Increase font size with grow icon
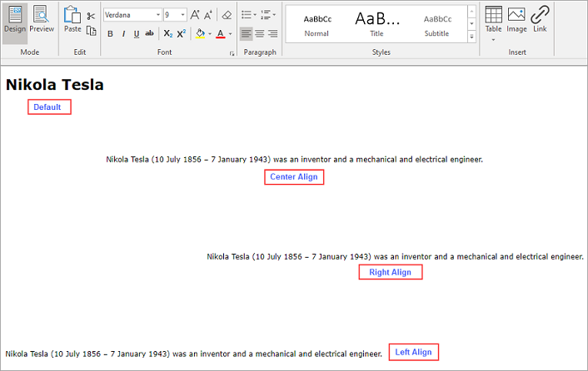 pos(194,15)
